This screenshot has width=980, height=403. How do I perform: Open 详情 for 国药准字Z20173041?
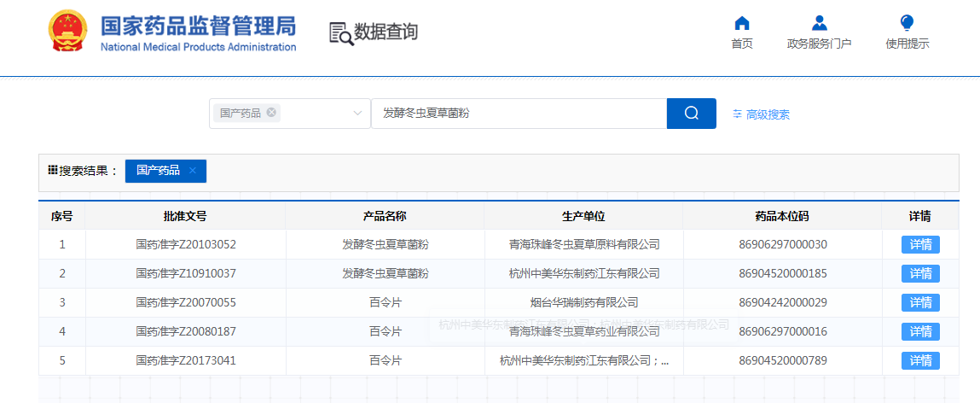click(x=920, y=360)
